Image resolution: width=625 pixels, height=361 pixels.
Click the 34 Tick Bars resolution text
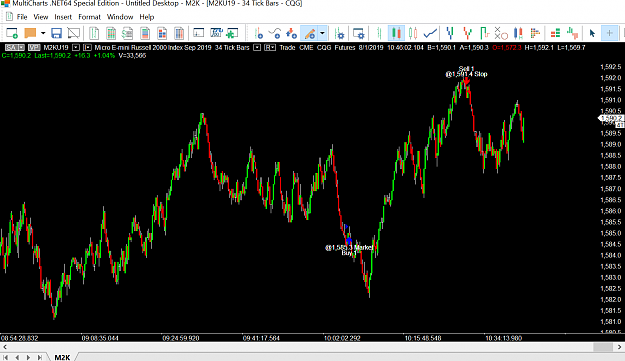(x=232, y=47)
